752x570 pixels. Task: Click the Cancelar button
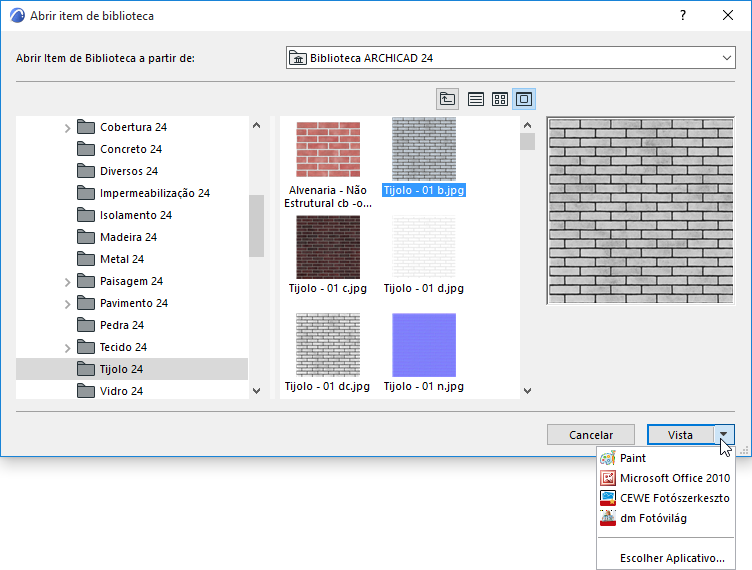point(591,435)
